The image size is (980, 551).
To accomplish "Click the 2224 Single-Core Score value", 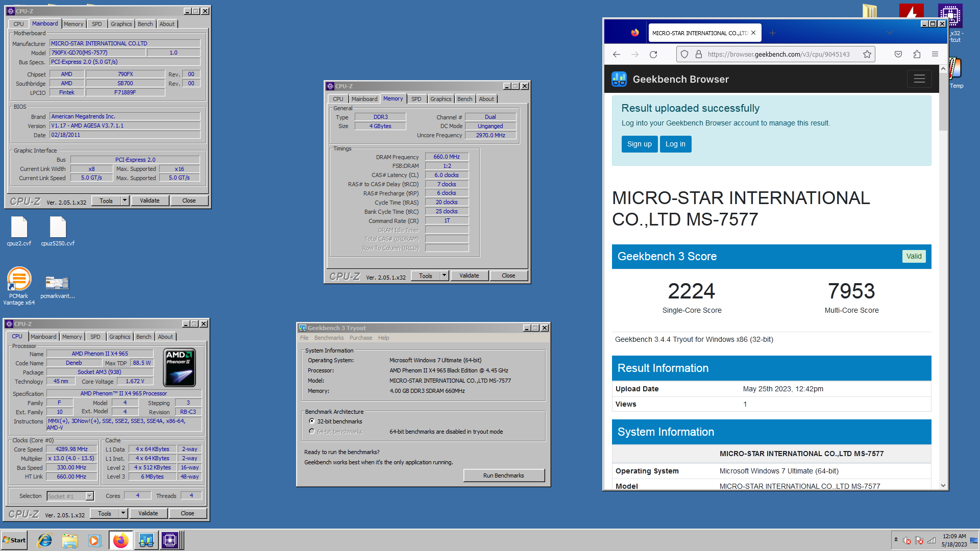I will [x=692, y=291].
